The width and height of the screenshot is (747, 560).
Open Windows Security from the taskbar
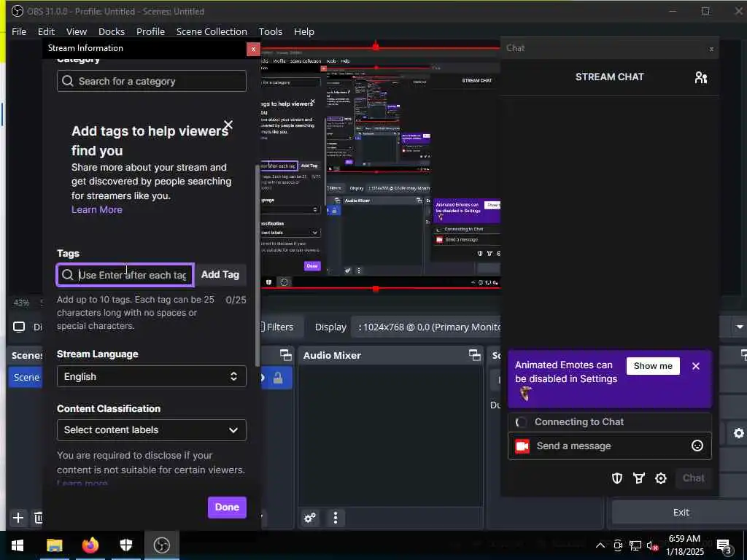125,545
